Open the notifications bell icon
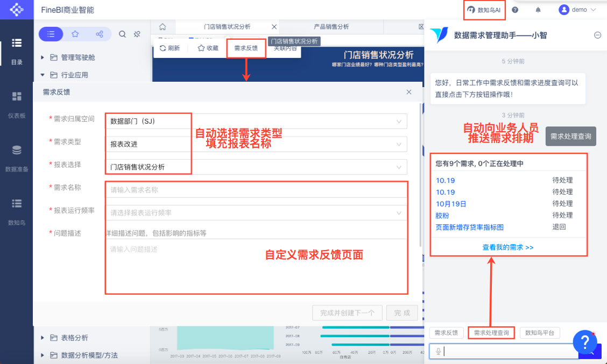Viewport: 607px width, 364px height. [x=538, y=10]
